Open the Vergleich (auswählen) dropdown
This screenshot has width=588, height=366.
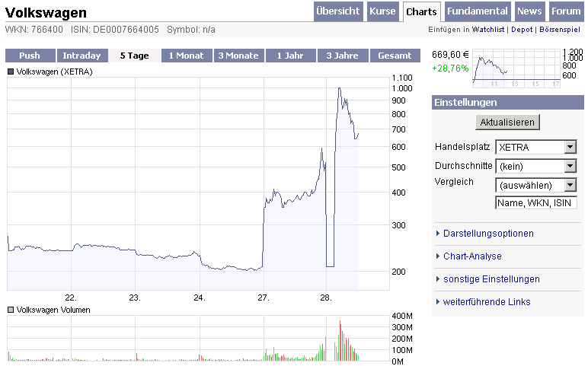pos(536,185)
